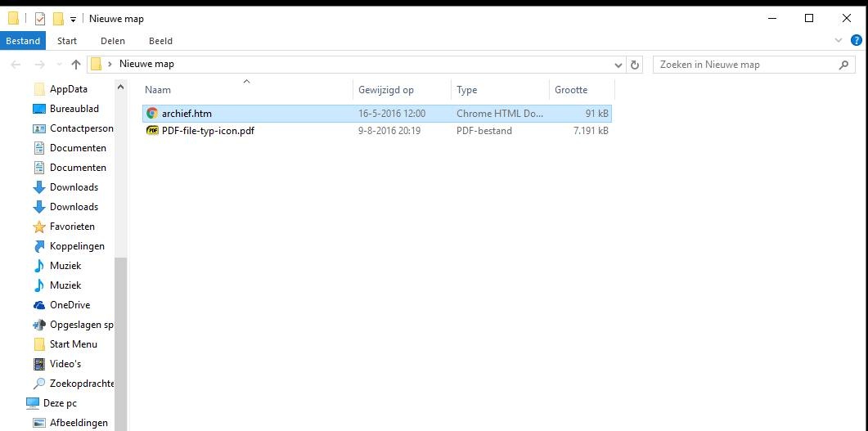Select Deze pc in the navigation pane
Image resolution: width=868 pixels, height=431 pixels.
[x=60, y=403]
